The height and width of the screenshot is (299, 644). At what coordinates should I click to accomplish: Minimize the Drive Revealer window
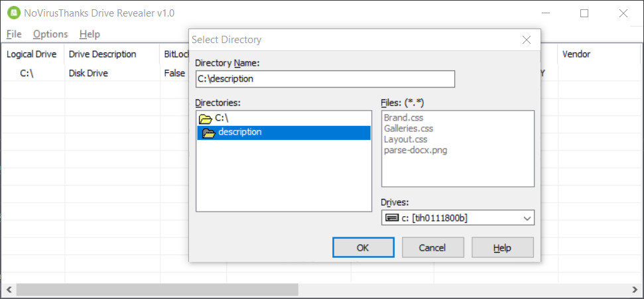point(546,13)
